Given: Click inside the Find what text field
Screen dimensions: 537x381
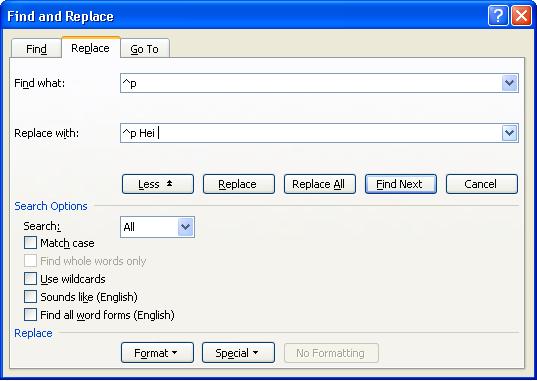Looking at the screenshot, I should 311,83.
